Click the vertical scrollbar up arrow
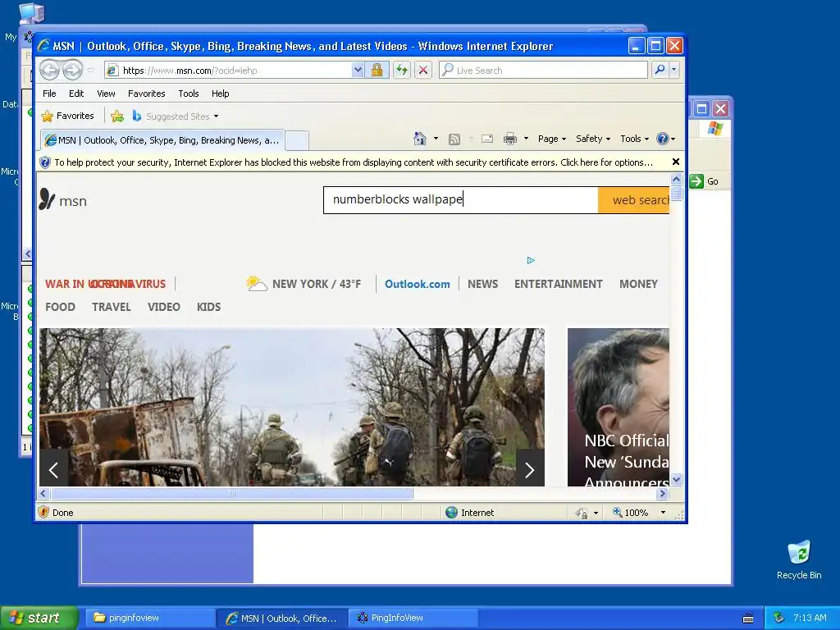840x630 pixels. point(677,180)
